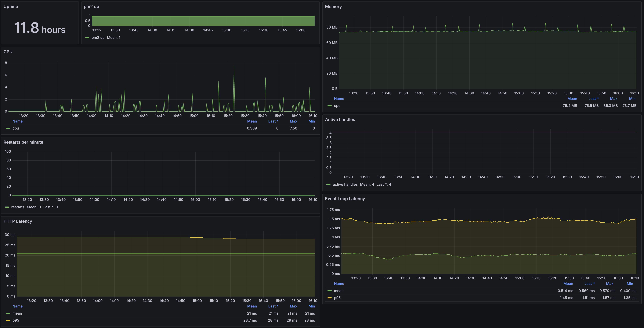Toggle p95 series in HTTP Latency legend
This screenshot has width=644, height=328.
point(16,321)
